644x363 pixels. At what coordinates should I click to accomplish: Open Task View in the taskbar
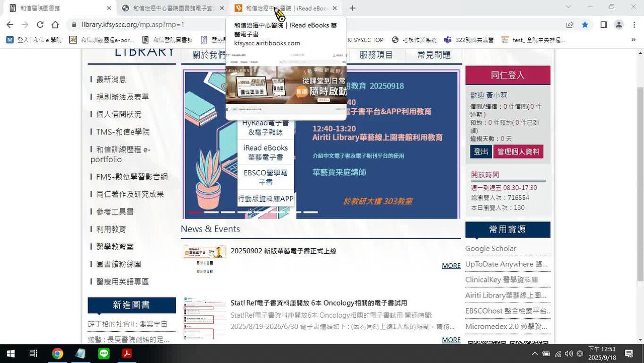[x=33, y=353]
